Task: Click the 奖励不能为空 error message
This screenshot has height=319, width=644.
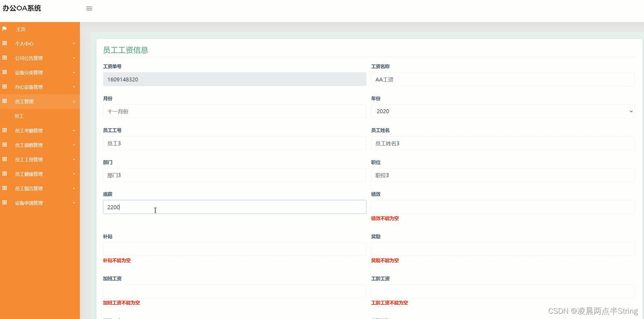Action: click(385, 260)
